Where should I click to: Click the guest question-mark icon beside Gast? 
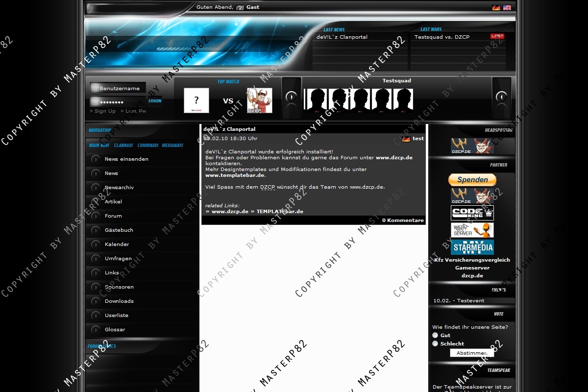click(240, 7)
